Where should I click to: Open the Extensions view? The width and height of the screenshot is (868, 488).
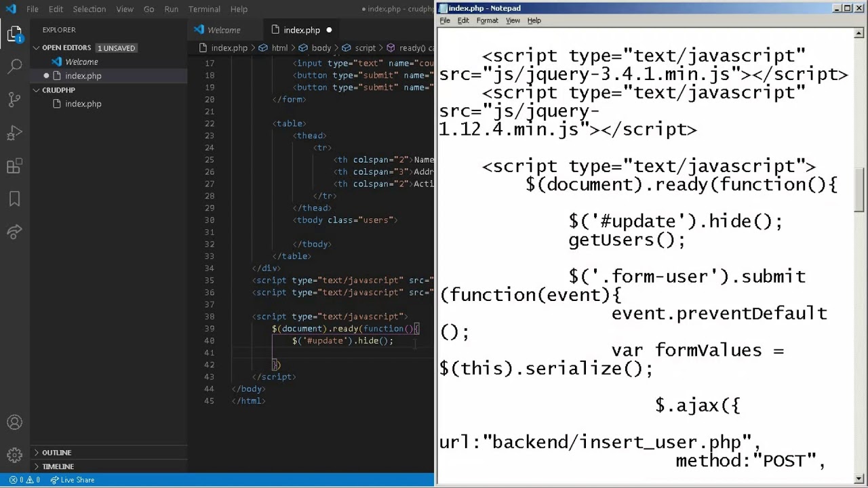tap(15, 166)
